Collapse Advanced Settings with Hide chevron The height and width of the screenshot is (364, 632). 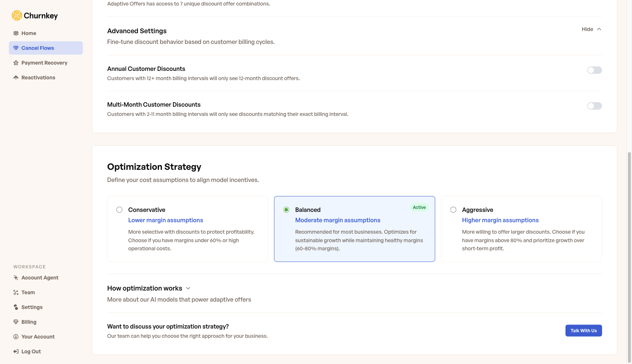click(599, 29)
